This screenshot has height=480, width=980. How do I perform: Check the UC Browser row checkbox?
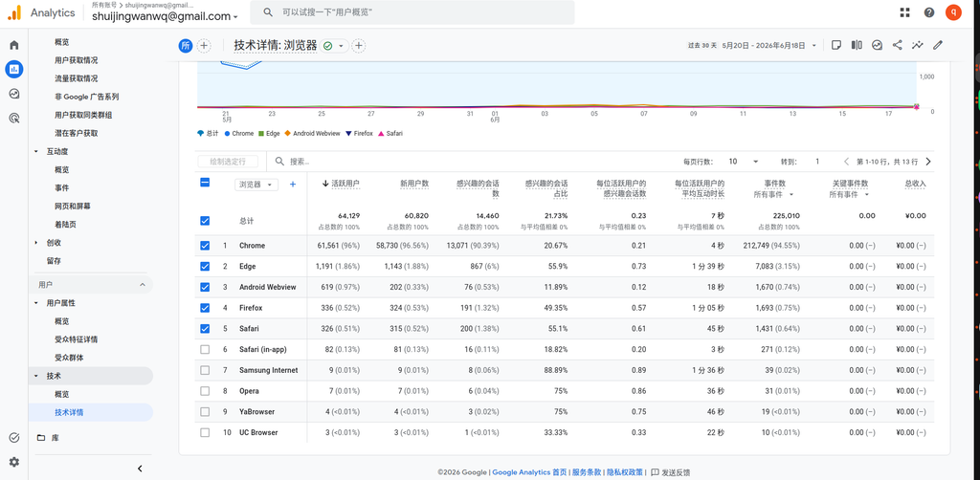[x=205, y=432]
